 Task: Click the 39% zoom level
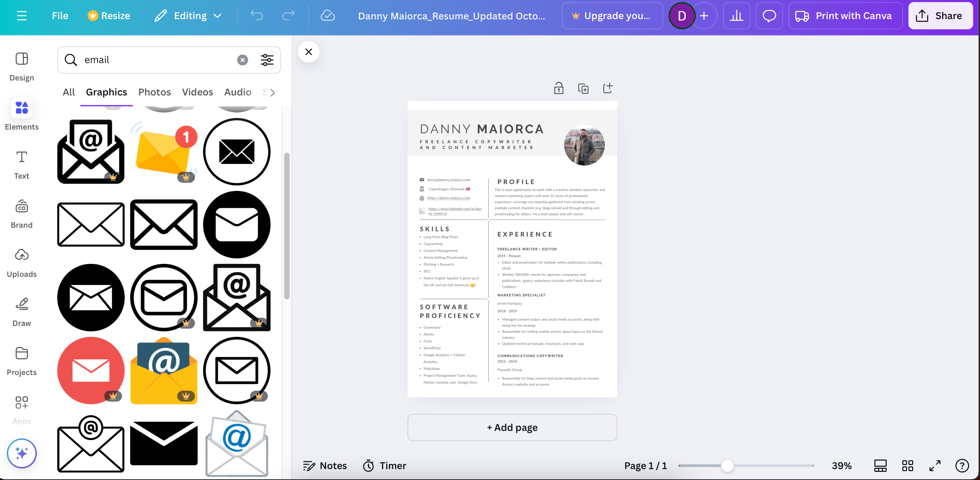coord(842,466)
